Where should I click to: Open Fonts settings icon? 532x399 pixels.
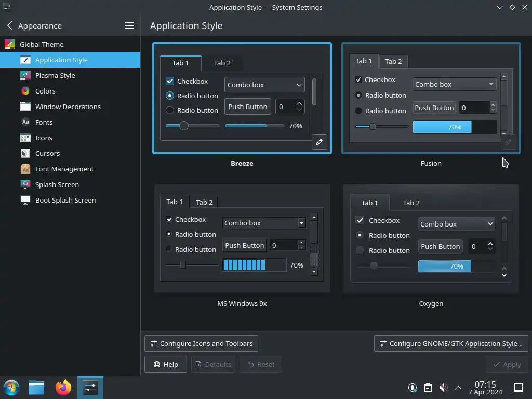tap(25, 122)
